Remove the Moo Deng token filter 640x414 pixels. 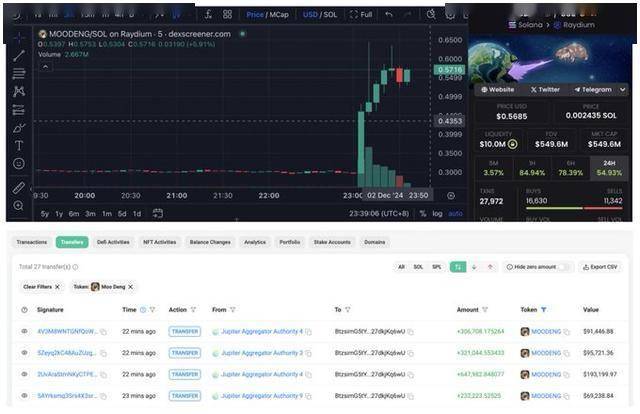pyautogui.click(x=131, y=287)
